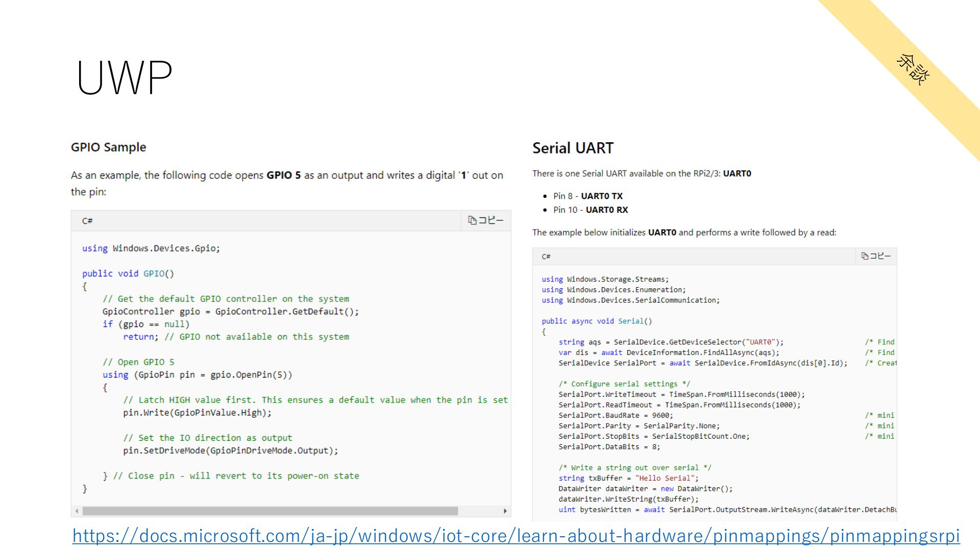Click the copy icon in GPIO code header
The width and height of the screenshot is (980, 551).
(472, 220)
